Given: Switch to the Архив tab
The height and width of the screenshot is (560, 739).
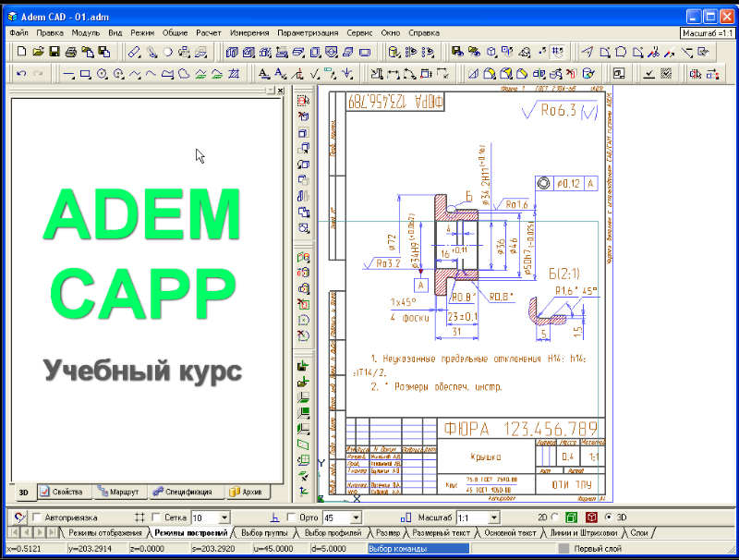Looking at the screenshot, I should coord(246,492).
